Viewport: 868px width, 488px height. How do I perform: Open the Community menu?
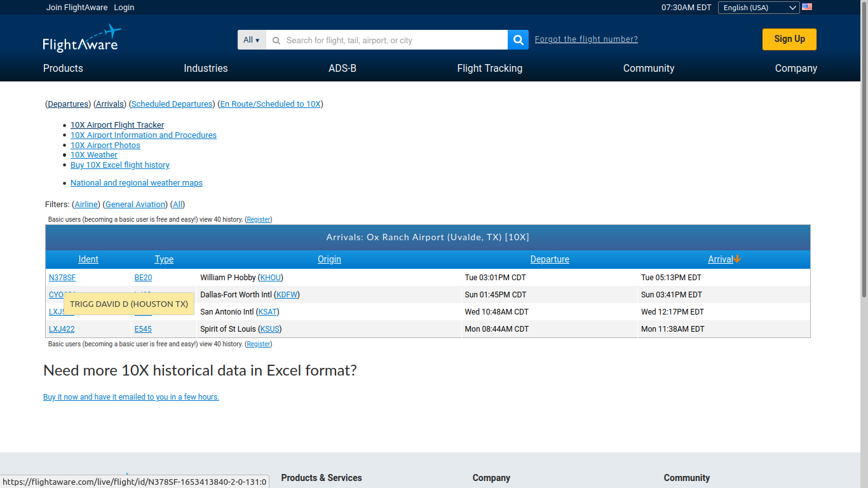coord(649,68)
